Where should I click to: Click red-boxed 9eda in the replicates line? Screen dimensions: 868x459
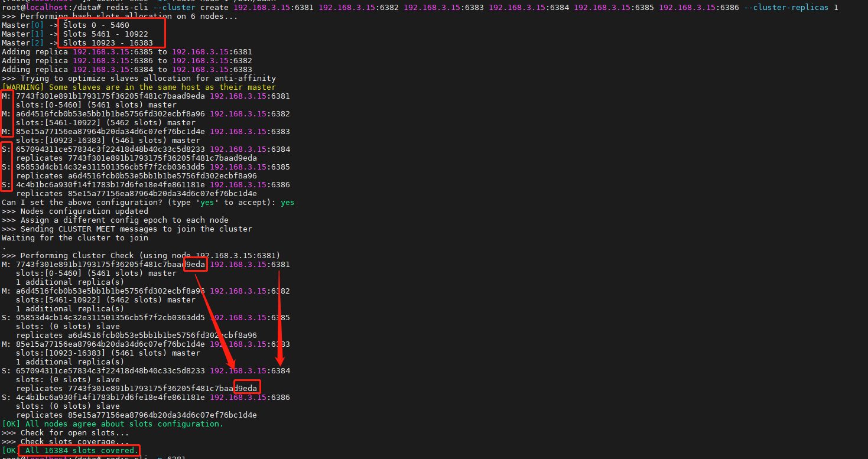(247, 389)
